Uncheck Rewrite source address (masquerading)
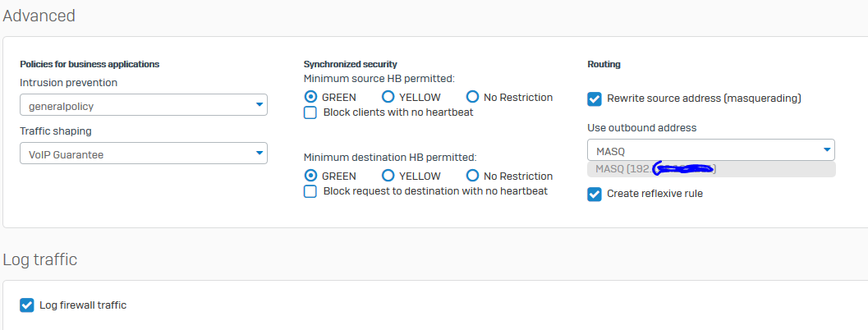The image size is (868, 330). pyautogui.click(x=595, y=99)
